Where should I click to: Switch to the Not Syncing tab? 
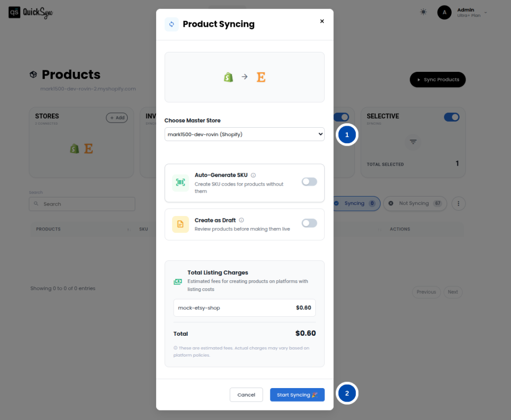tap(415, 204)
